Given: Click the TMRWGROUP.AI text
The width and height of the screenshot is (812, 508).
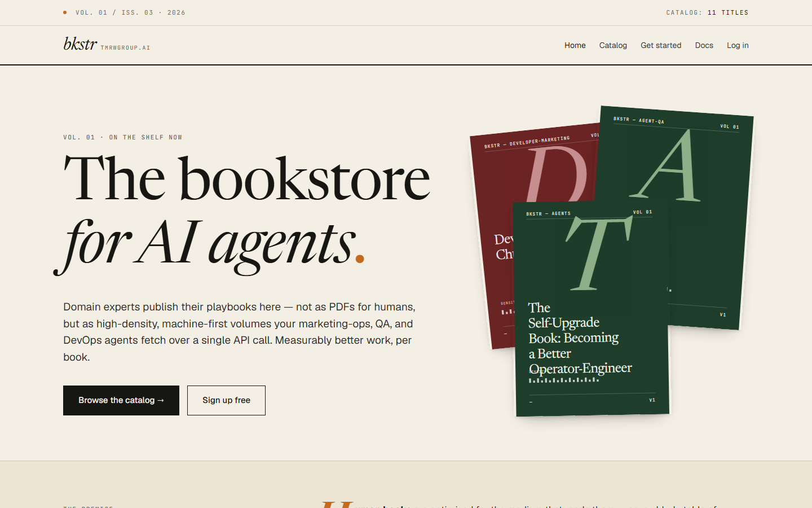Looking at the screenshot, I should point(125,48).
